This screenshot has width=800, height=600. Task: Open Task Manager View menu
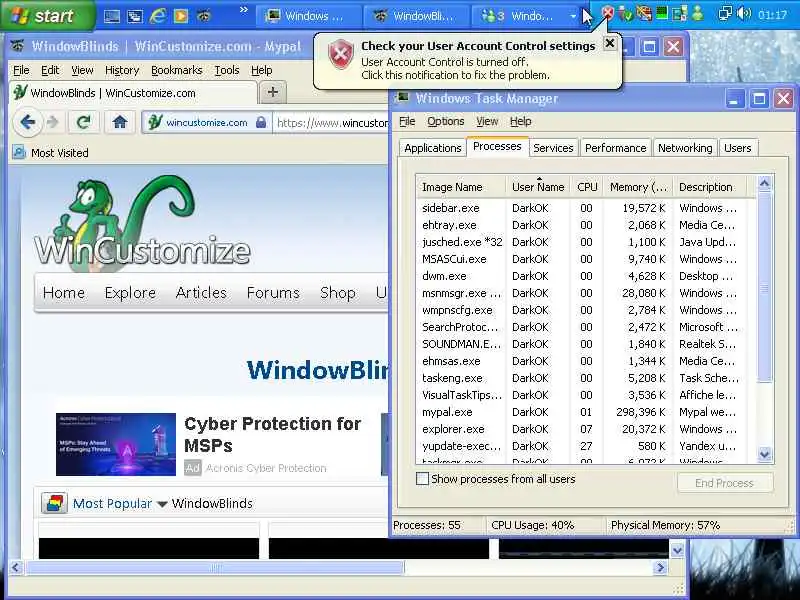click(487, 121)
